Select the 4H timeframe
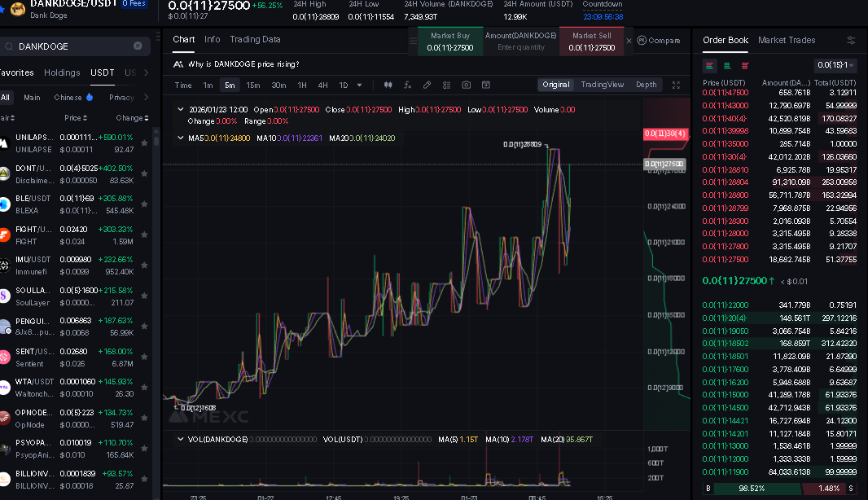The height and width of the screenshot is (500, 868). tap(322, 86)
